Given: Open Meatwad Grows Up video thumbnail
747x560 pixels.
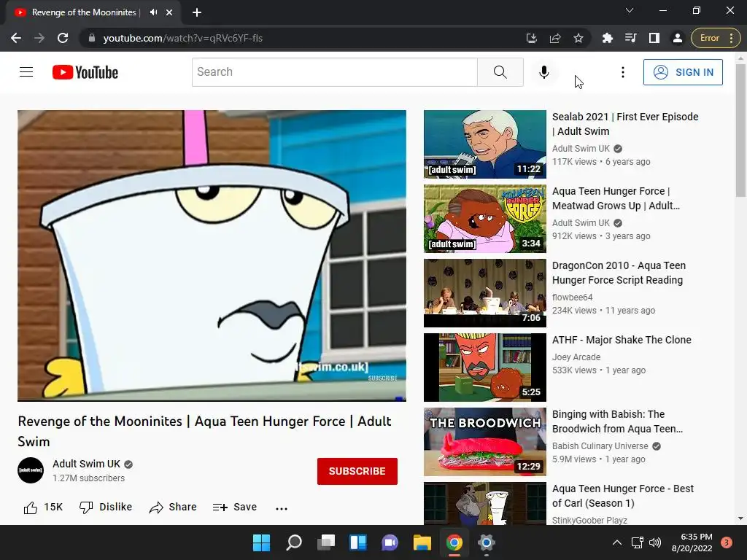Looking at the screenshot, I should coord(485,219).
